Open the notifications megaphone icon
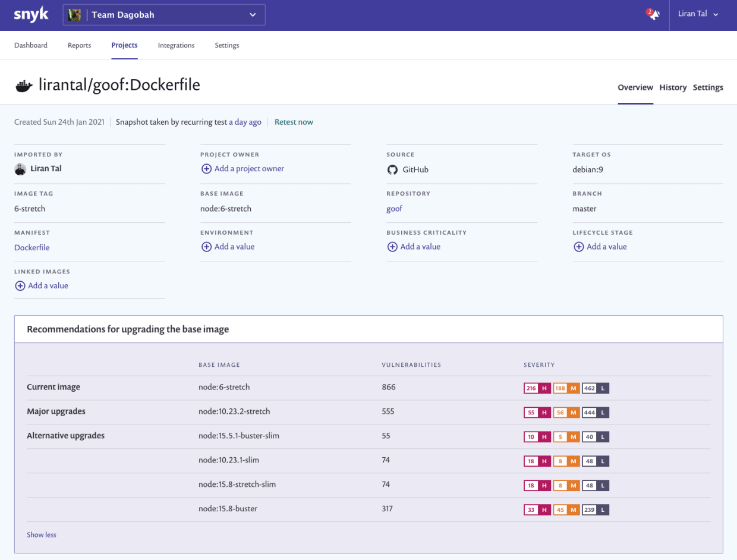The height and width of the screenshot is (560, 737). pyautogui.click(x=654, y=15)
